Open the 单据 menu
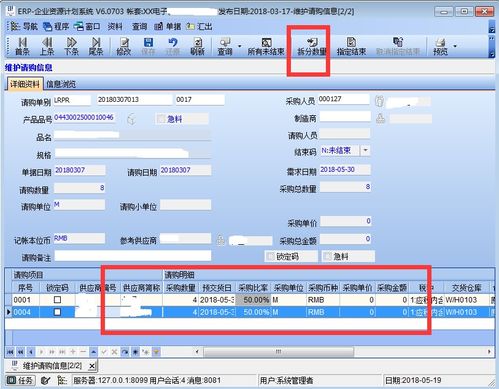499x389 pixels. (168, 26)
